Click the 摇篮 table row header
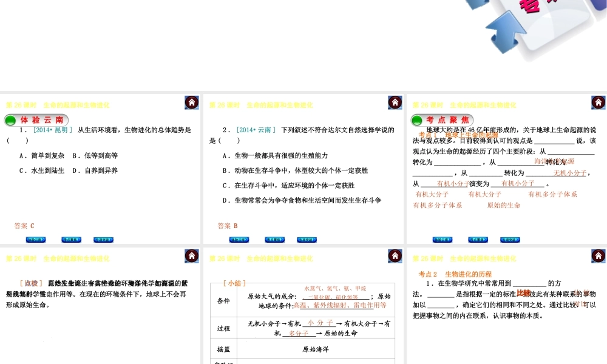Image resolution: width=607 pixels, height=364 pixels. click(223, 349)
